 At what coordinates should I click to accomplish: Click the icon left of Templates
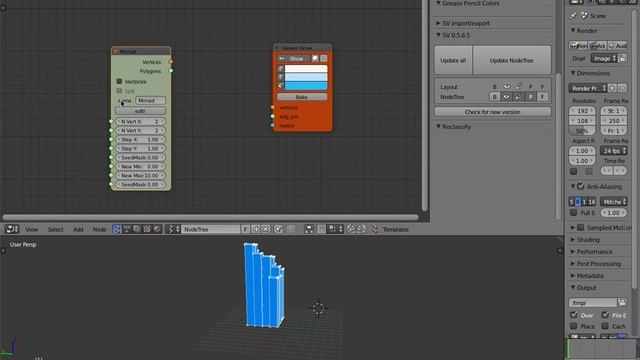pos(374,229)
